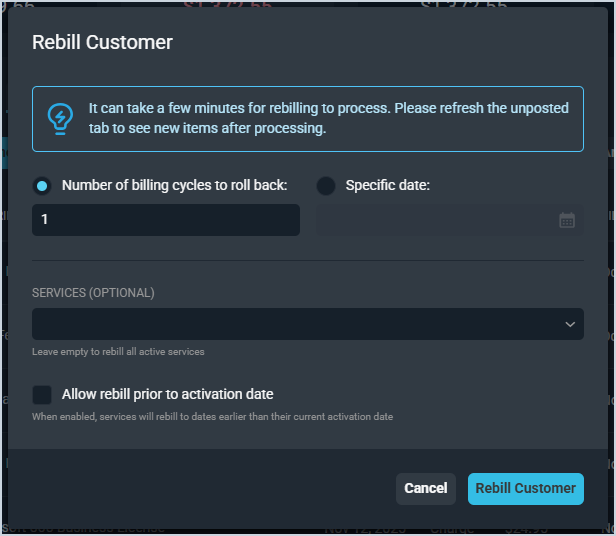Expand the Services dropdown chevron arrow

(x=570, y=324)
